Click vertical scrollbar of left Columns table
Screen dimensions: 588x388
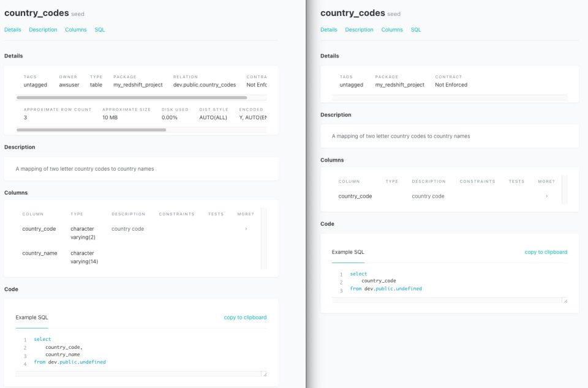[263, 238]
